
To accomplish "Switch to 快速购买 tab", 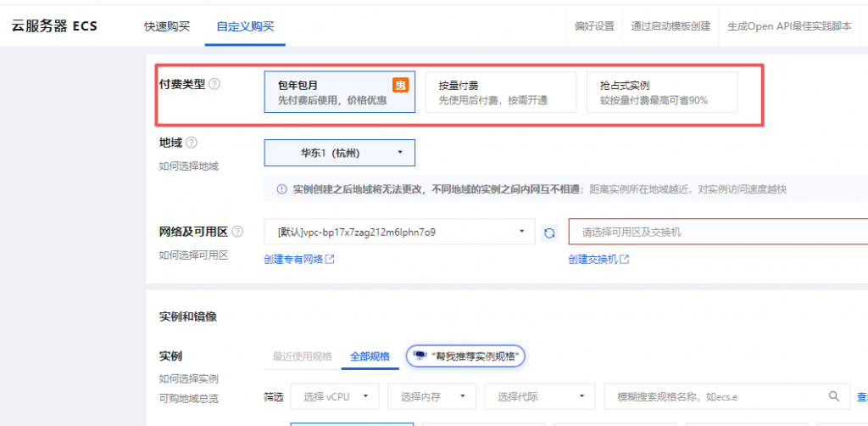I will click(167, 25).
